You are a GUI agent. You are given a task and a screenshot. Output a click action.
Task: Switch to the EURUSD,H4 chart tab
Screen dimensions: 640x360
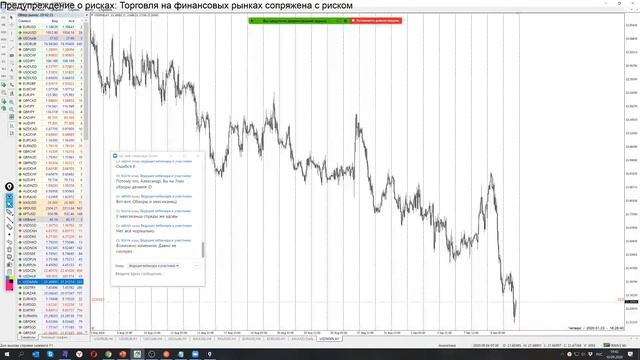[x=251, y=339]
